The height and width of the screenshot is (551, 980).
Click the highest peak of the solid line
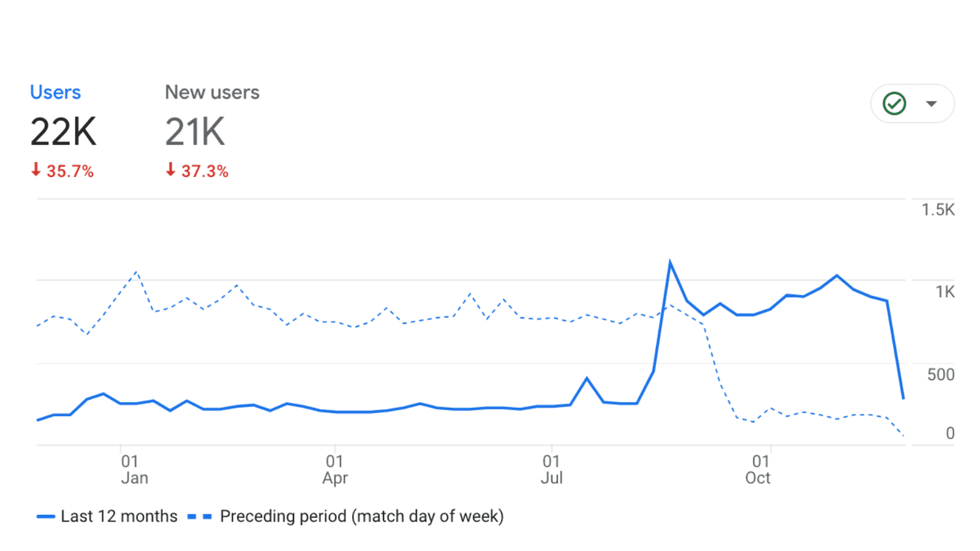click(x=670, y=263)
